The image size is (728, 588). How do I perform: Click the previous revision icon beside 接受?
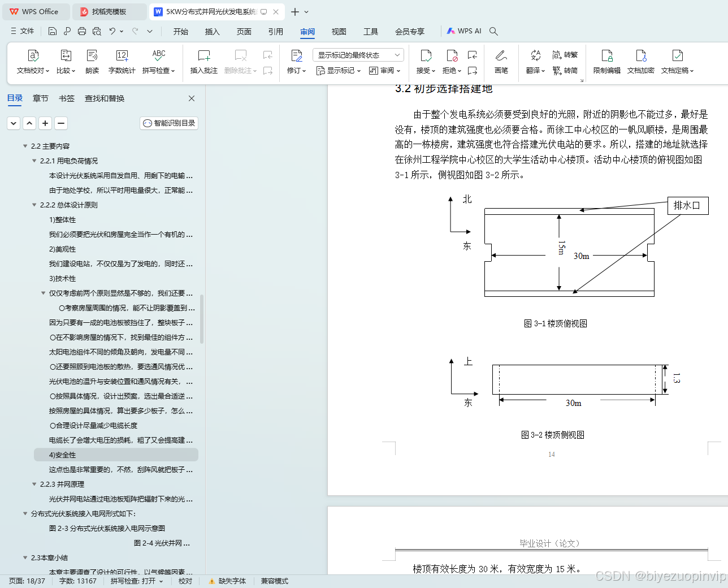(x=473, y=55)
